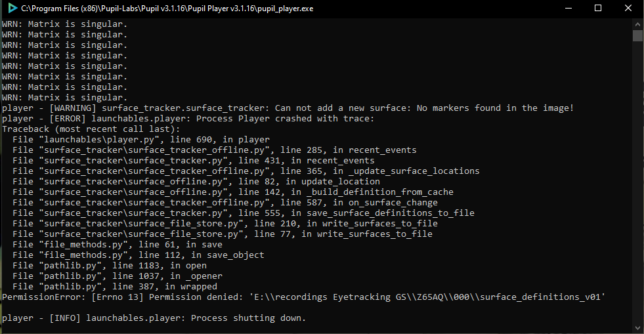Click the scrollbar down arrow
Image resolution: width=644 pixels, height=334 pixels.
point(637,328)
